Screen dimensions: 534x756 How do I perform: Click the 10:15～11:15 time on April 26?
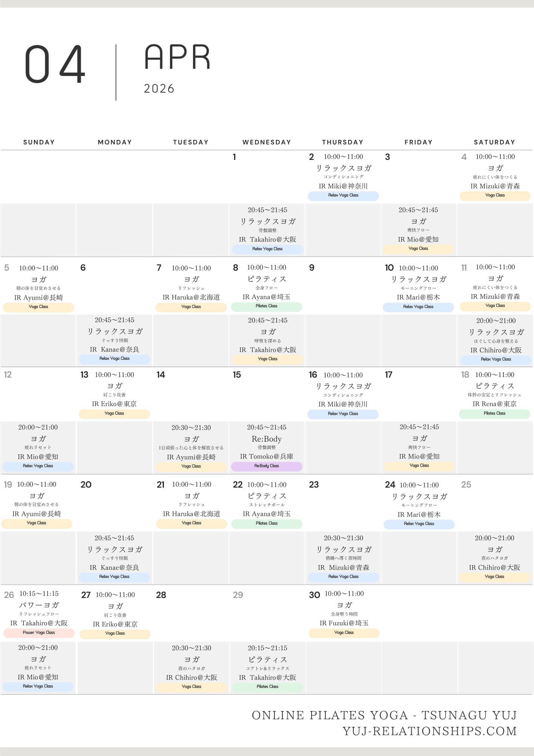(x=39, y=594)
